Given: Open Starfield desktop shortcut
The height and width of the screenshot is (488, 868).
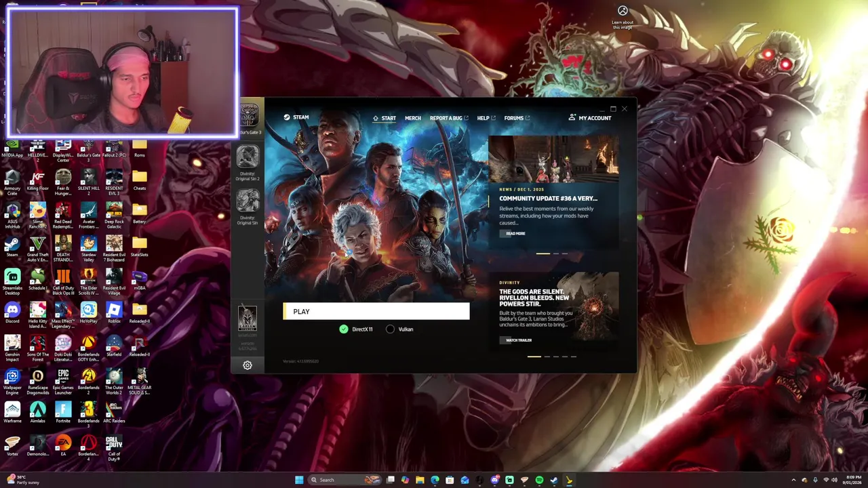Looking at the screenshot, I should coord(114,346).
